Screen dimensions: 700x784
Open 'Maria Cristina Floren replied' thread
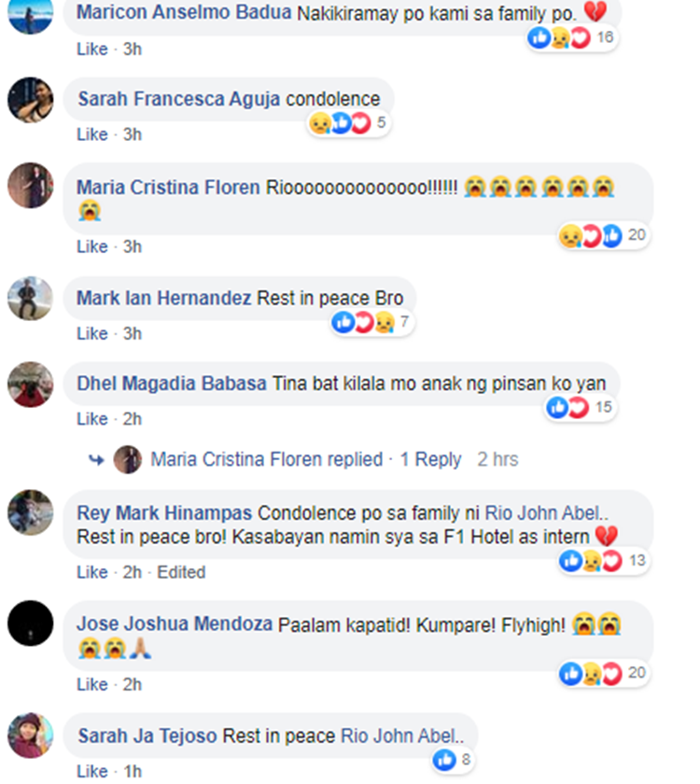click(x=267, y=459)
